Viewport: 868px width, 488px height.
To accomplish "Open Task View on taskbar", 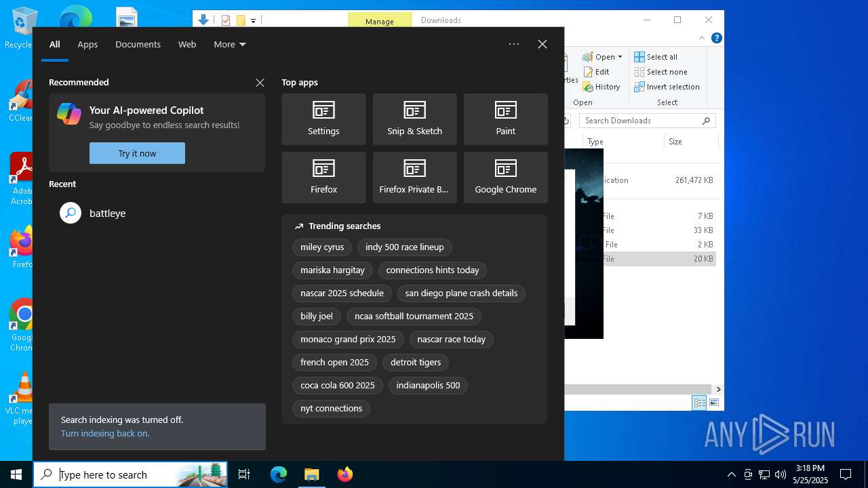I will coord(244,474).
